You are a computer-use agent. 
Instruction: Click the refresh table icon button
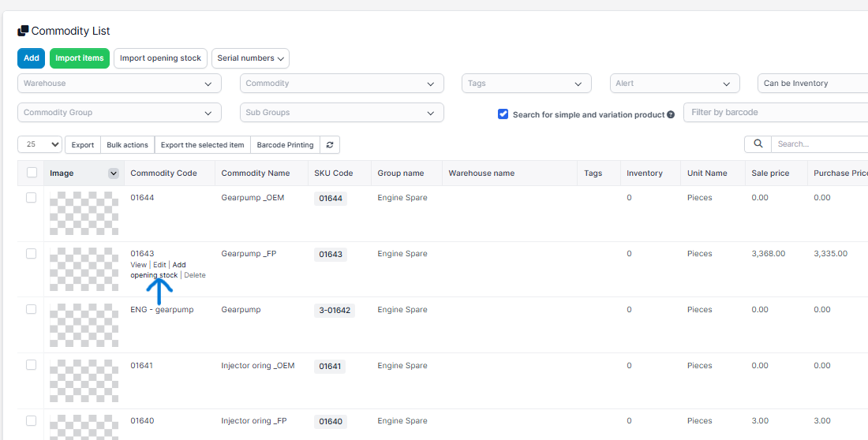(x=330, y=145)
